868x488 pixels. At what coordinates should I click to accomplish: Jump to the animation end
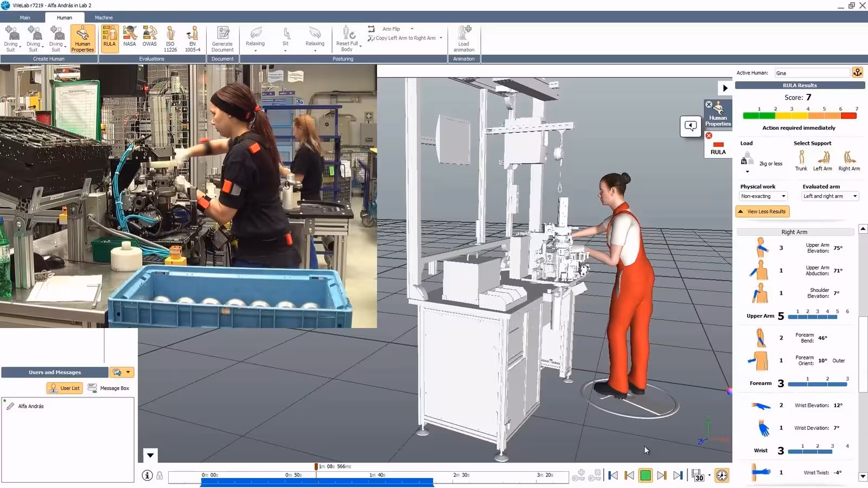click(x=678, y=476)
